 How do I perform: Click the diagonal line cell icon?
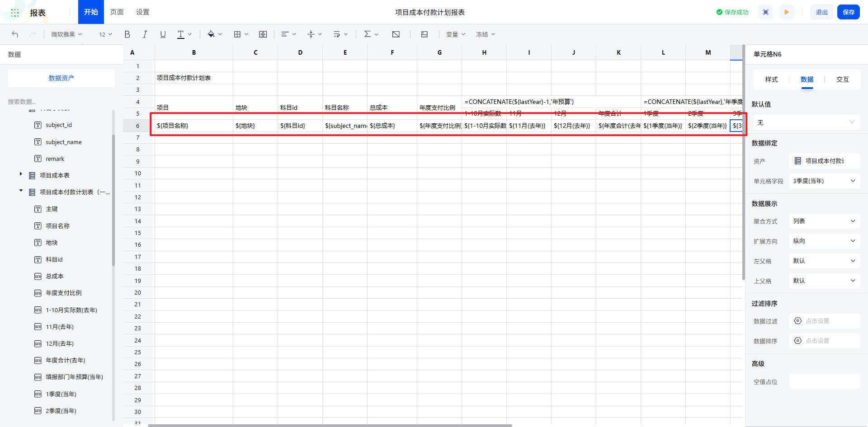(x=396, y=34)
